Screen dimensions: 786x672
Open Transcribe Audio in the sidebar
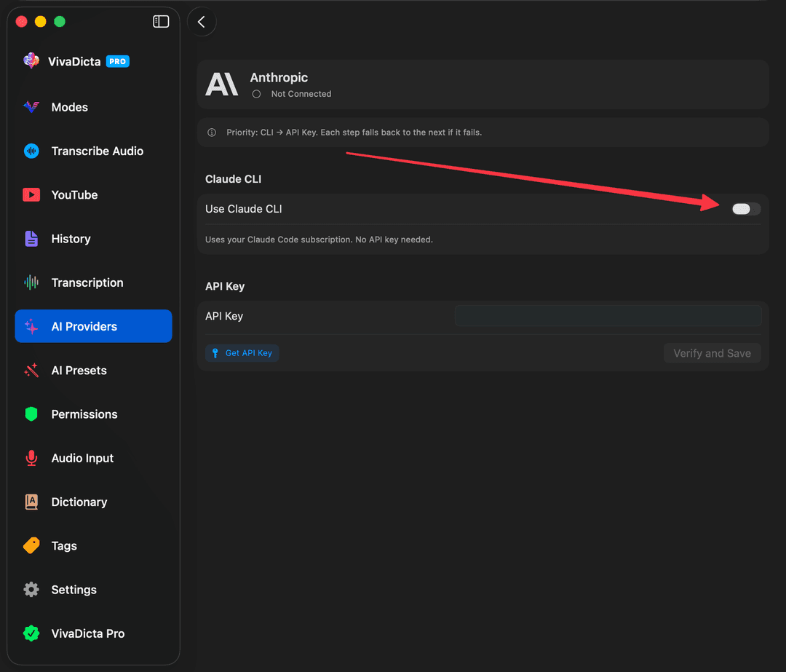pos(93,151)
